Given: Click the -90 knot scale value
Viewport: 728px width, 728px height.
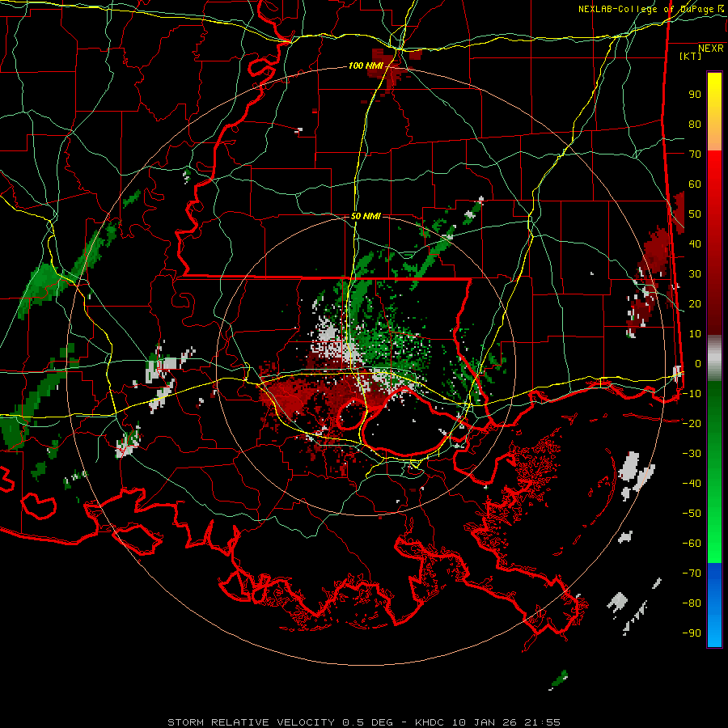Looking at the screenshot, I should [692, 633].
